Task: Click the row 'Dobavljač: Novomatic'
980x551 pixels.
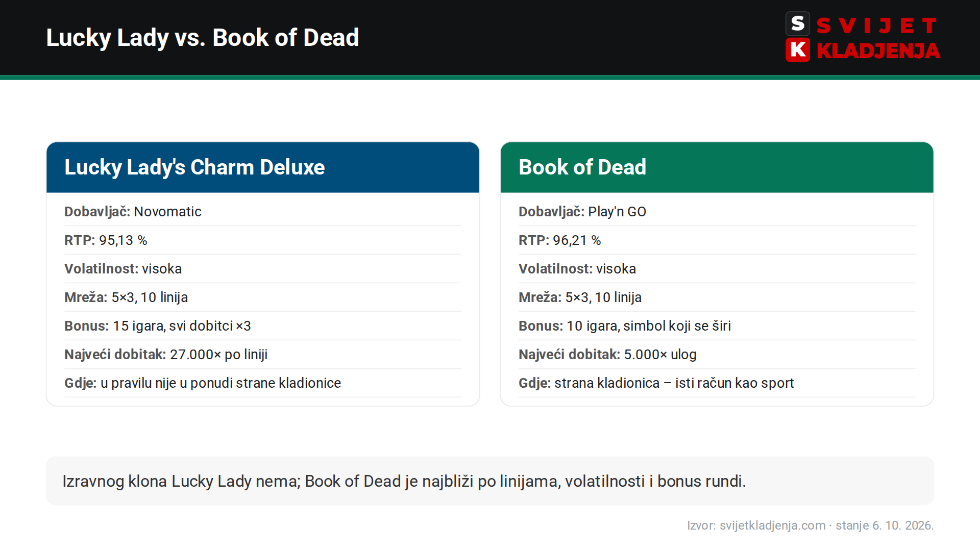Action: [x=263, y=212]
